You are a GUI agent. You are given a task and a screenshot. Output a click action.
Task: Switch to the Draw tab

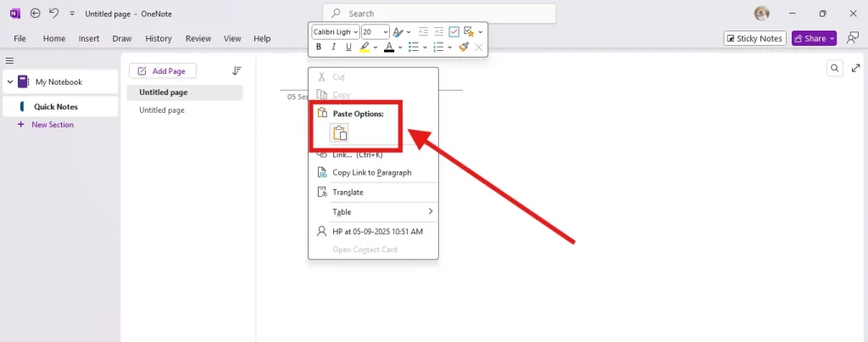pyautogui.click(x=122, y=38)
